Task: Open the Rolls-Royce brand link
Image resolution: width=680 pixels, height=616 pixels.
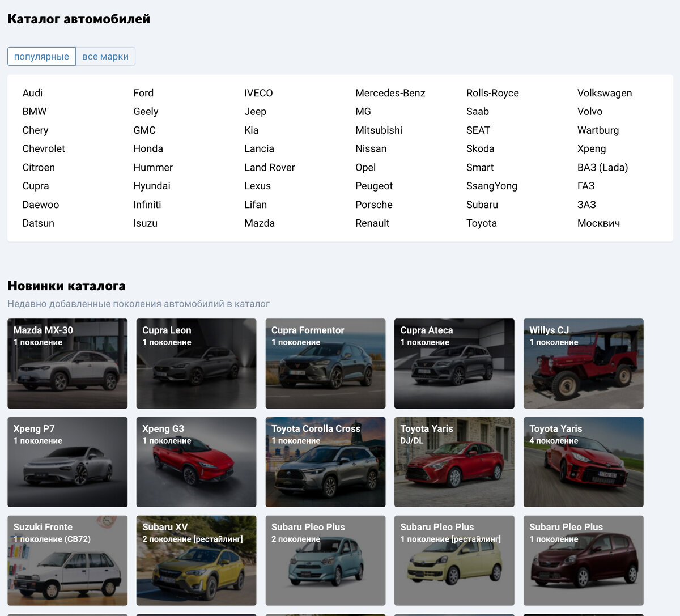Action: (x=492, y=93)
